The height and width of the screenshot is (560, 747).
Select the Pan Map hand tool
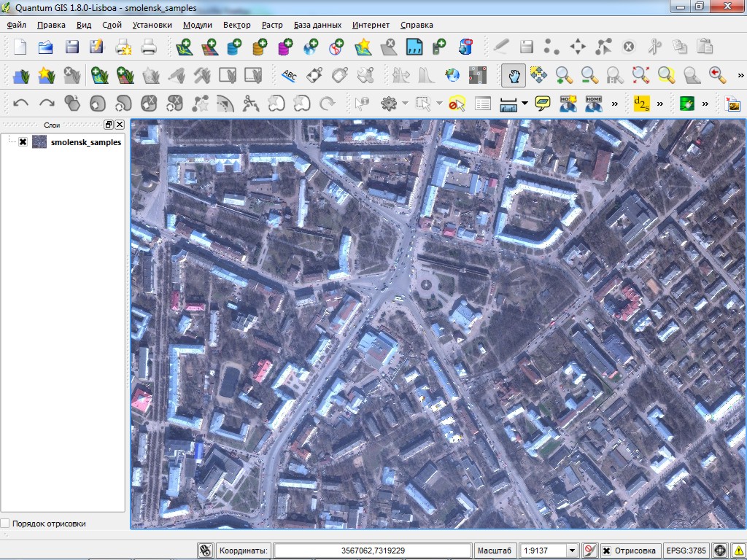514,75
